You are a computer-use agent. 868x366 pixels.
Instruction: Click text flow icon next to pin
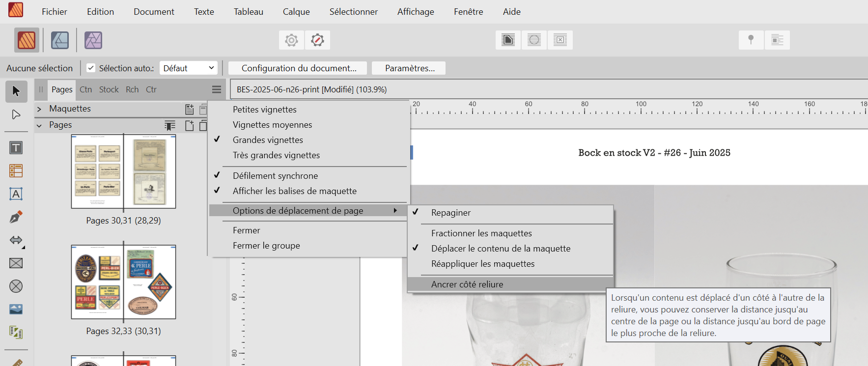[x=777, y=40]
